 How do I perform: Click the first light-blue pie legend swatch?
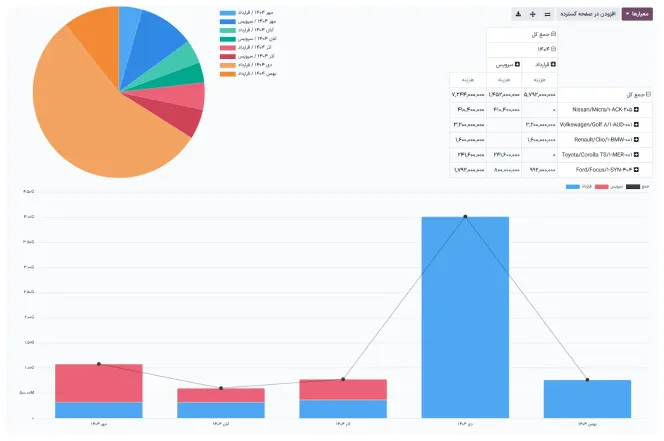pyautogui.click(x=227, y=14)
